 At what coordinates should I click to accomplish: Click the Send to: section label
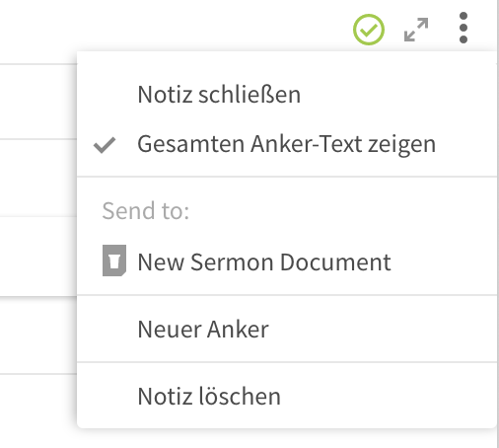click(x=146, y=210)
